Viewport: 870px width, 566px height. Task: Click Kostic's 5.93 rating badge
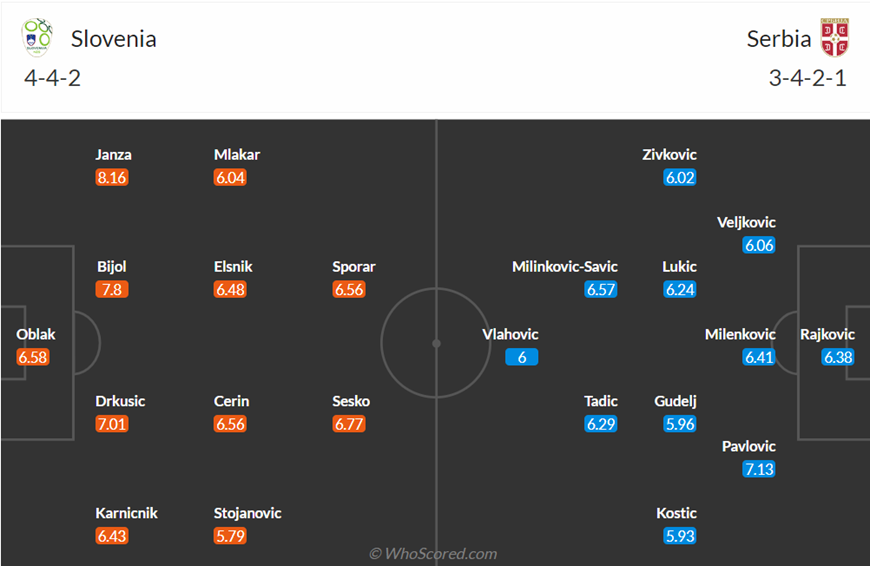pos(680,536)
